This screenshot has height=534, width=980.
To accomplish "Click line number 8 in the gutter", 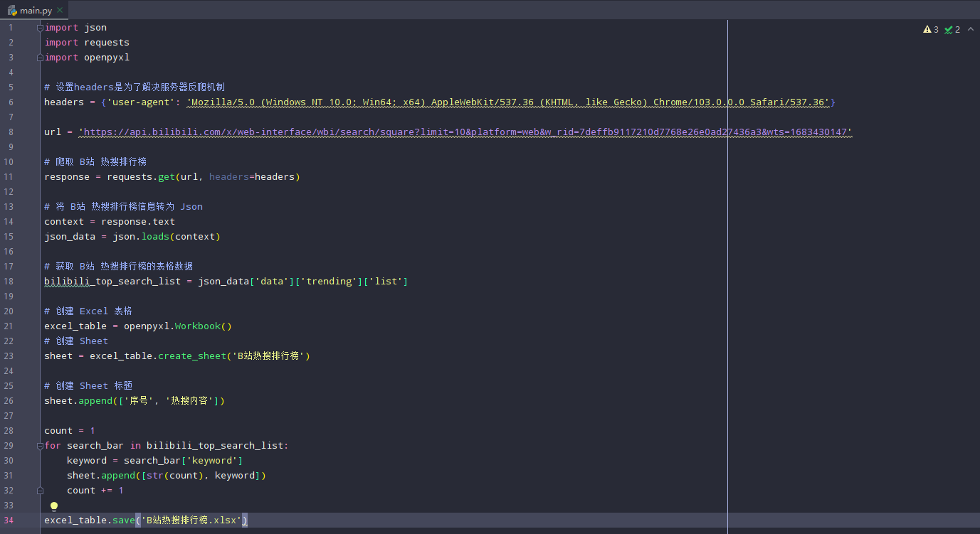I will tap(10, 132).
